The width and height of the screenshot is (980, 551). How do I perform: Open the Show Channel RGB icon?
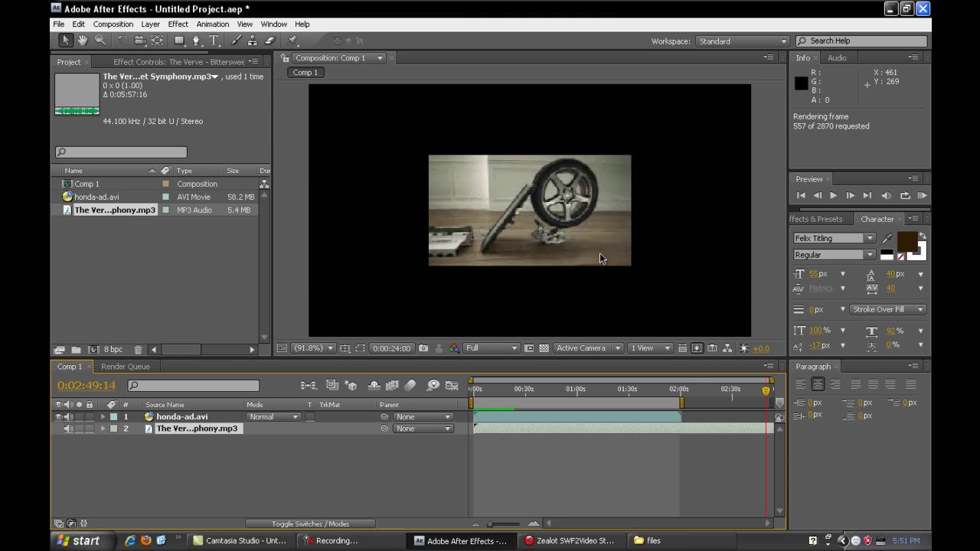(x=454, y=348)
